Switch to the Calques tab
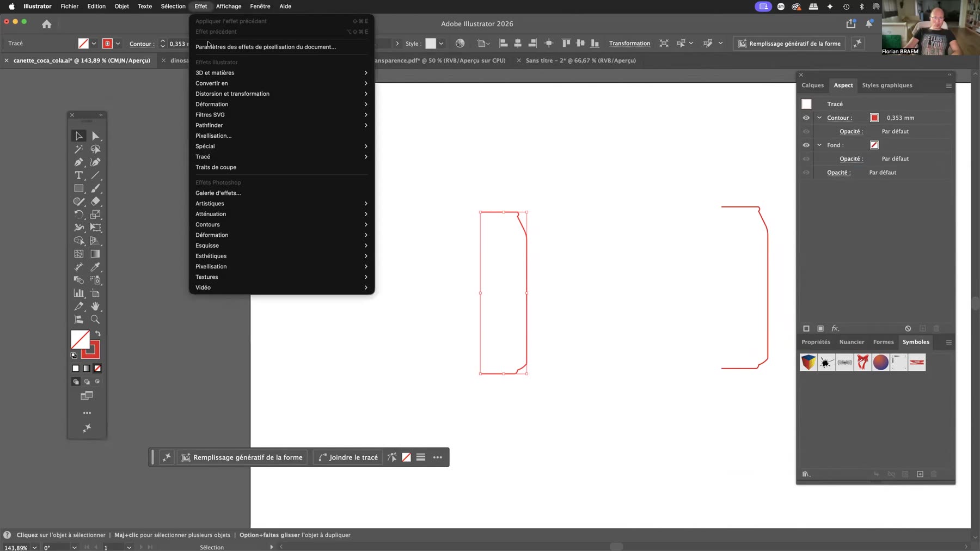The width and height of the screenshot is (980, 551). (812, 85)
